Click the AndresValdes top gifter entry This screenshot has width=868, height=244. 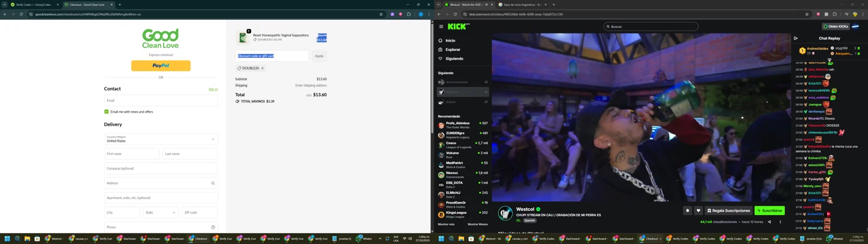[x=814, y=51]
